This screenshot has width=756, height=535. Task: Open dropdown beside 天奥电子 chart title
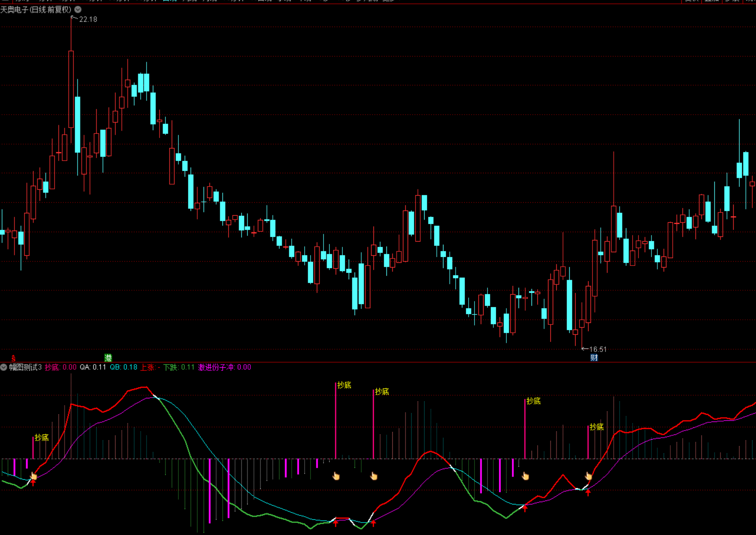(78, 9)
